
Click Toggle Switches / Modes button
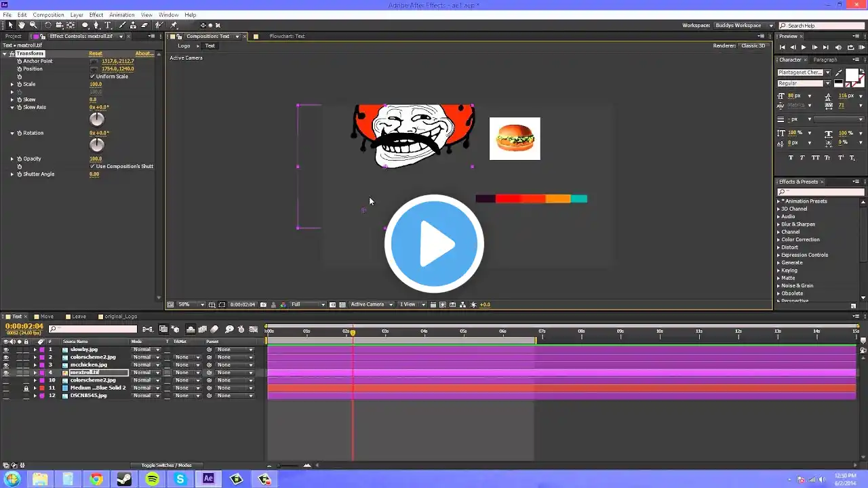pos(166,466)
